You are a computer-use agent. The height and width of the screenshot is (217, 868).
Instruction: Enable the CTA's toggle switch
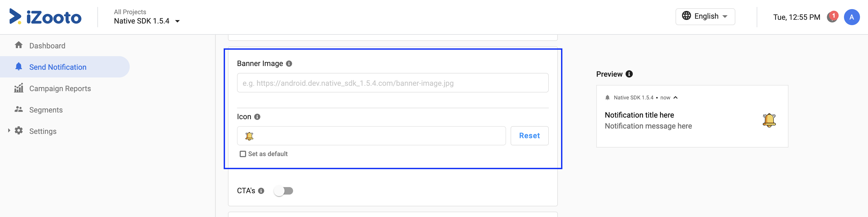[283, 191]
